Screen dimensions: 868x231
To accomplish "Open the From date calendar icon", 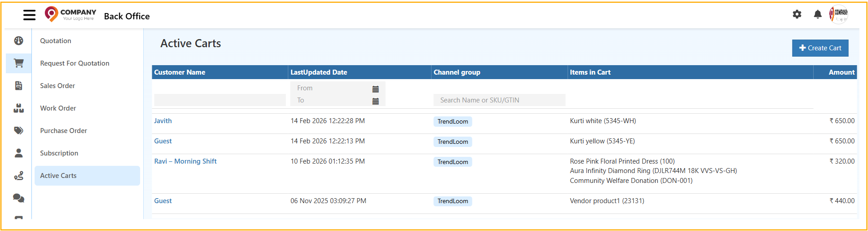I will click(x=375, y=89).
